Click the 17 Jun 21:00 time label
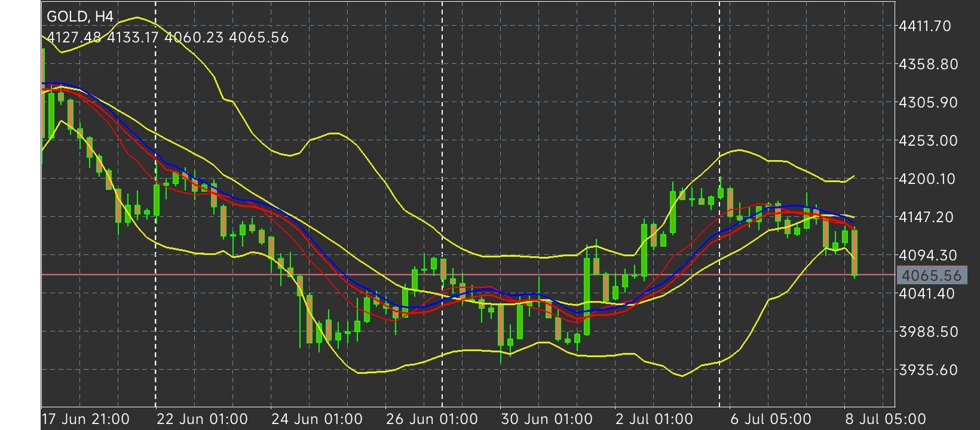This screenshot has height=430, width=980. point(85,419)
